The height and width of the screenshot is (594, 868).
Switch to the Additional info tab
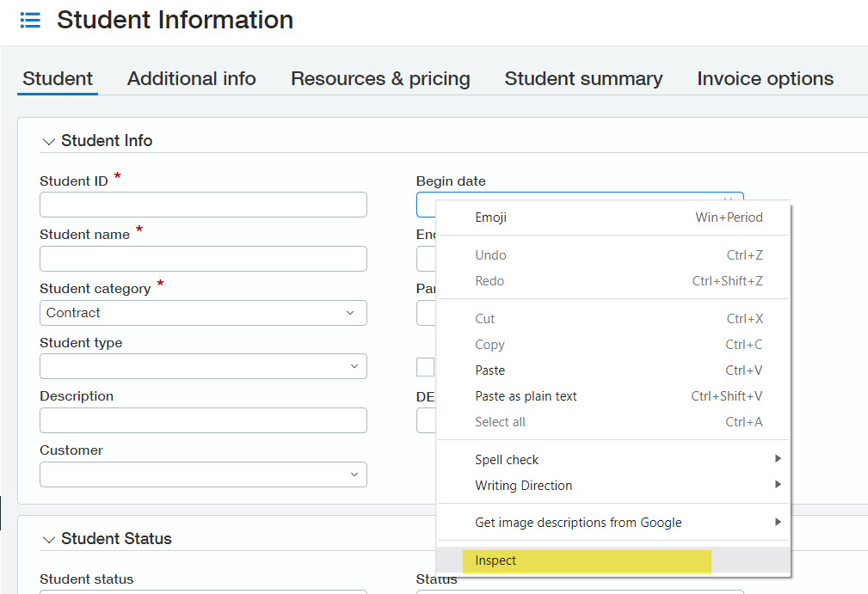tap(191, 79)
